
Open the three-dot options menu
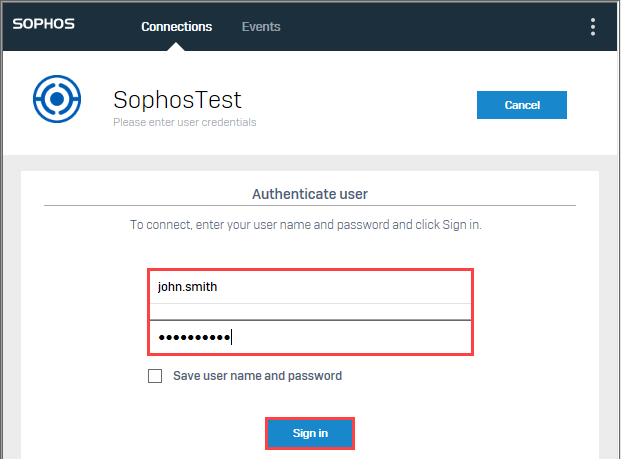[593, 26]
